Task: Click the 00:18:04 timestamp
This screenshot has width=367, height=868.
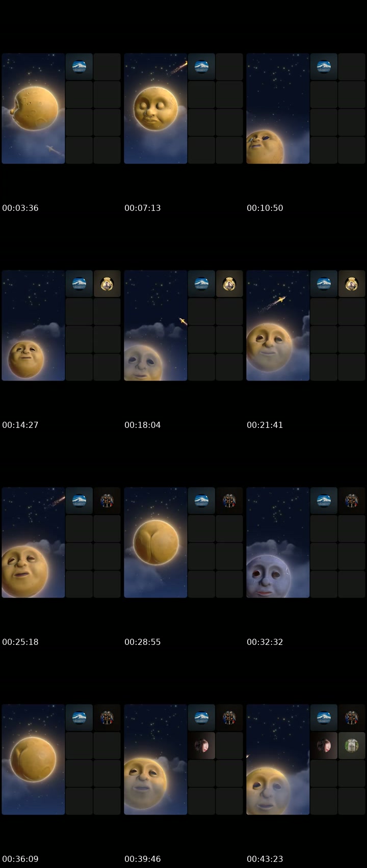Action: (143, 425)
